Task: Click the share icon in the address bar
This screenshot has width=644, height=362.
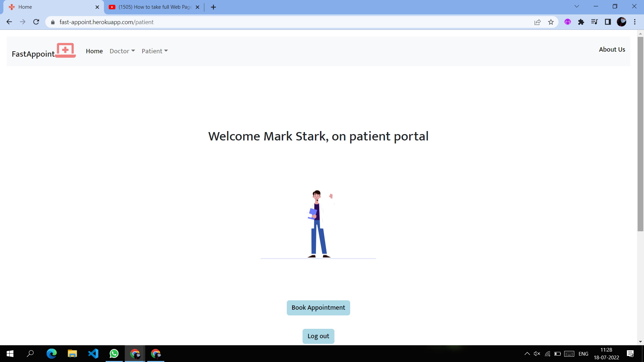Action: point(537,22)
